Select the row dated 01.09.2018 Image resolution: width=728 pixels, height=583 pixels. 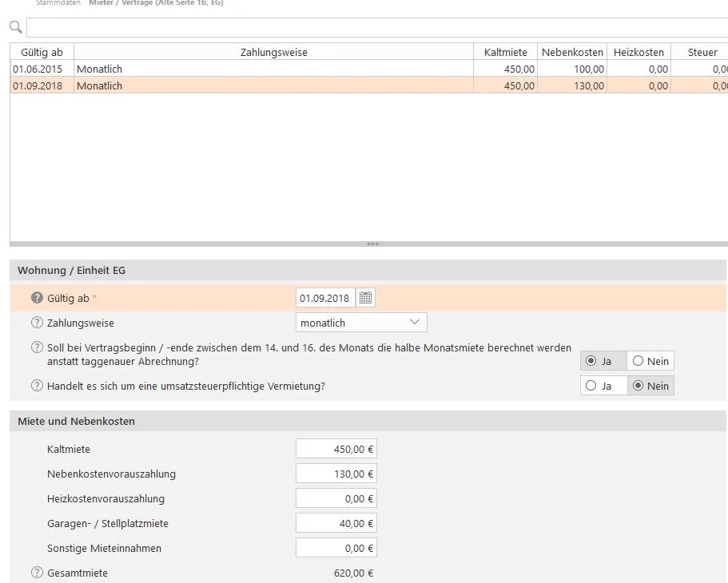[240, 85]
